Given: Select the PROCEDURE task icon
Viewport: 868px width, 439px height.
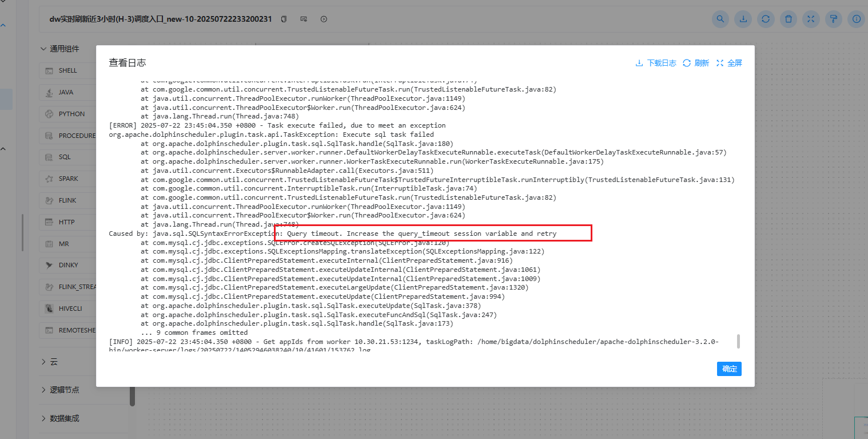Looking at the screenshot, I should click(x=49, y=136).
